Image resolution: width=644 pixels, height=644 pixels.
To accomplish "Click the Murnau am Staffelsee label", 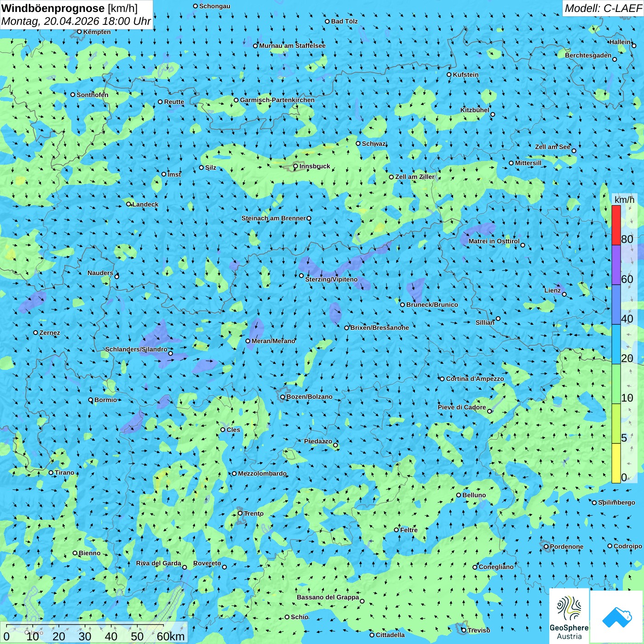I will pyautogui.click(x=292, y=46).
